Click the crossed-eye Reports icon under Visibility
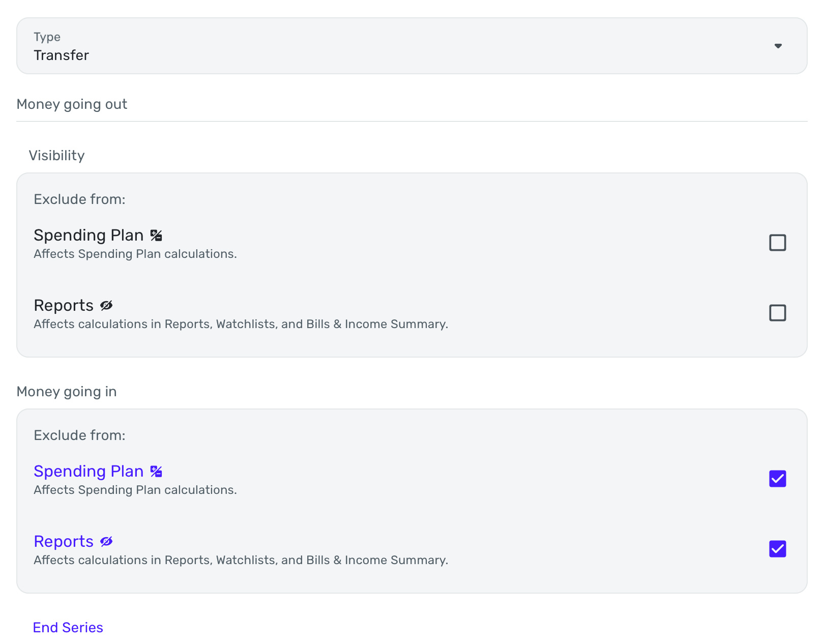This screenshot has width=824, height=644. tap(106, 306)
